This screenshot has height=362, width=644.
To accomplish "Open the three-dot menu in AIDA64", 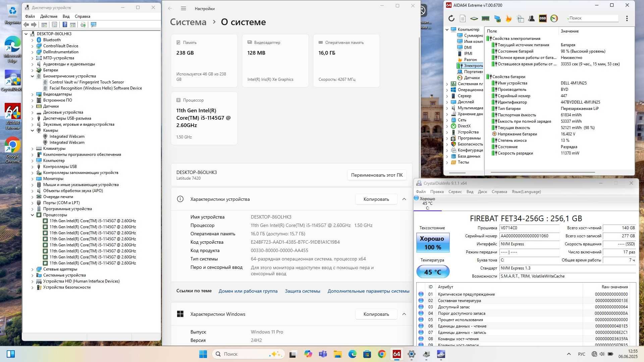I will (627, 18).
